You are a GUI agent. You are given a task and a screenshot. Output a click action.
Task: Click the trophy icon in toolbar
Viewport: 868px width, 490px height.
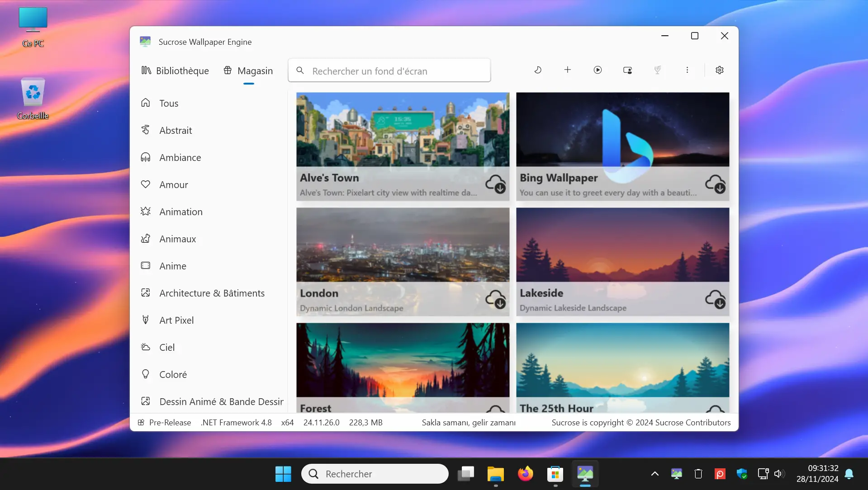[x=657, y=70]
